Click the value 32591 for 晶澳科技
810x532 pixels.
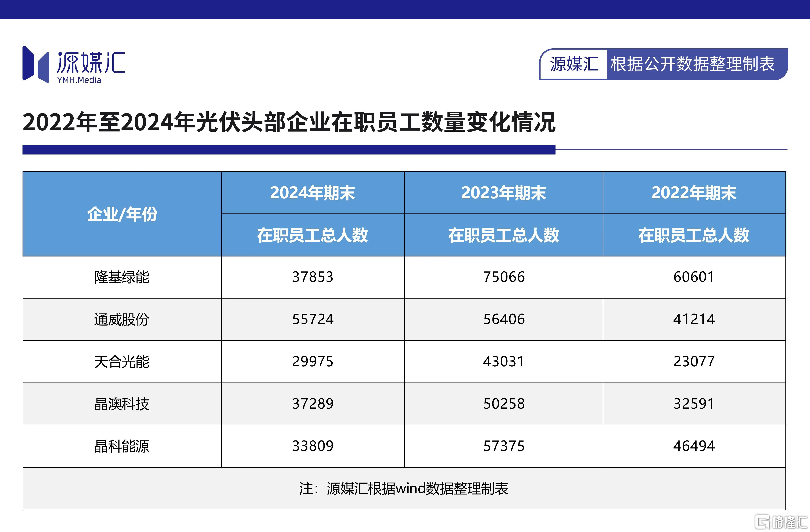tap(694, 404)
